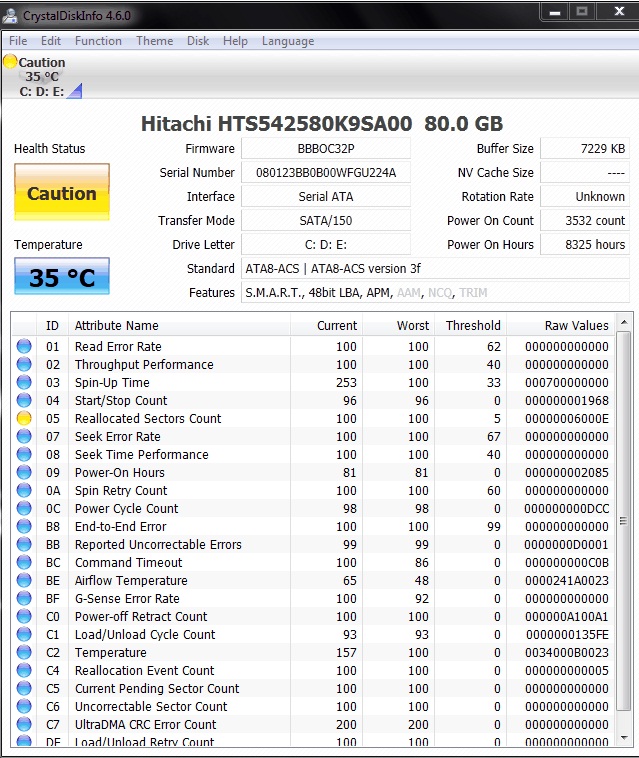639x758 pixels.
Task: Click the NV Cache Size value field
Action: [x=585, y=173]
